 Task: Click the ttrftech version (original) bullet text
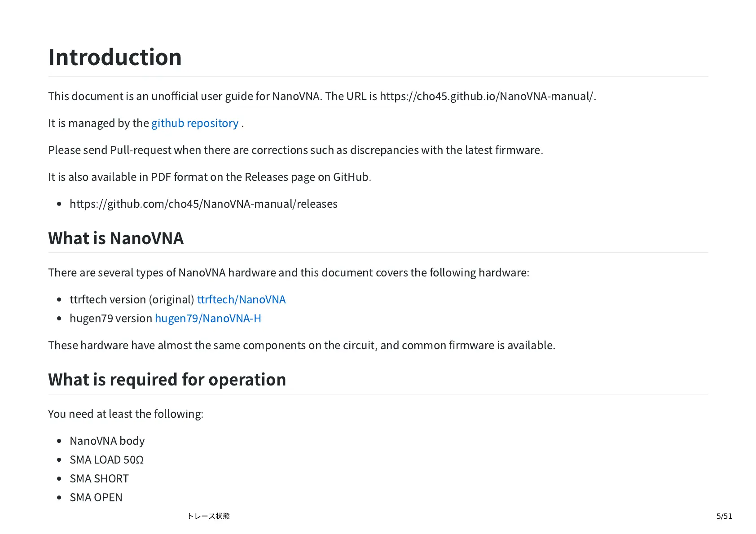(x=132, y=300)
